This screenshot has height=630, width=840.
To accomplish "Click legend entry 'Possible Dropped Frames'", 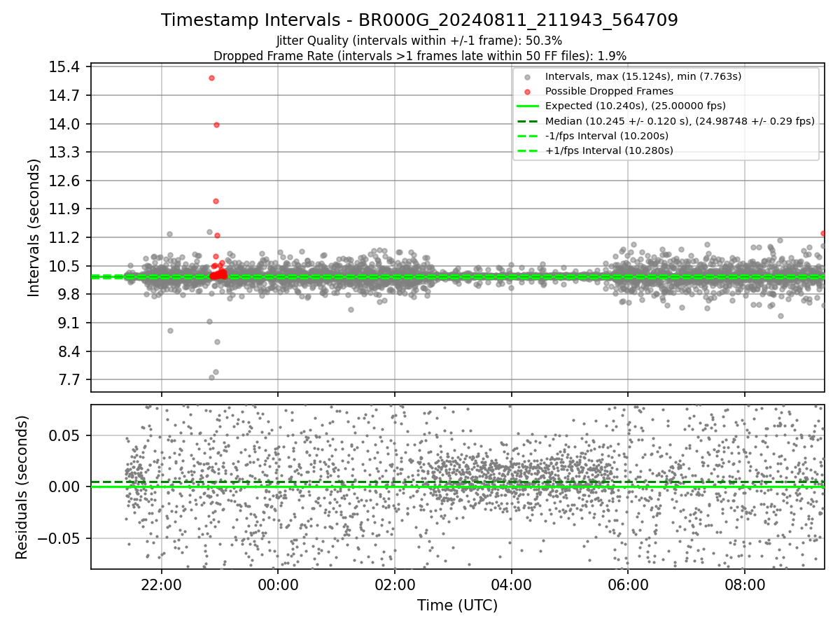I will point(609,91).
